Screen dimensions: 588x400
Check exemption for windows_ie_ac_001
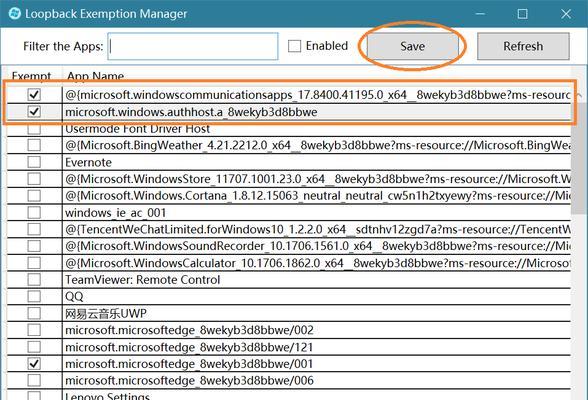coord(34,213)
